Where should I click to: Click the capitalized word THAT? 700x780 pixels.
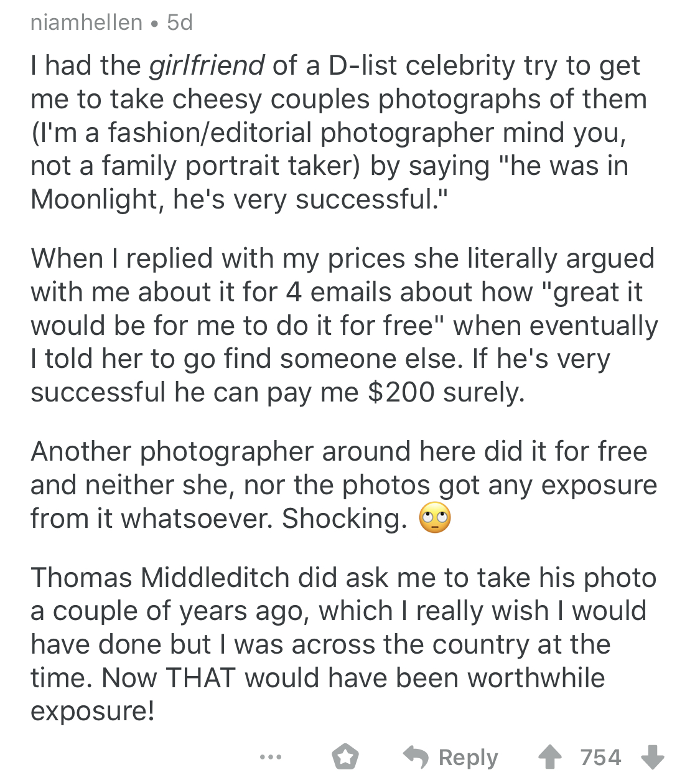(201, 678)
